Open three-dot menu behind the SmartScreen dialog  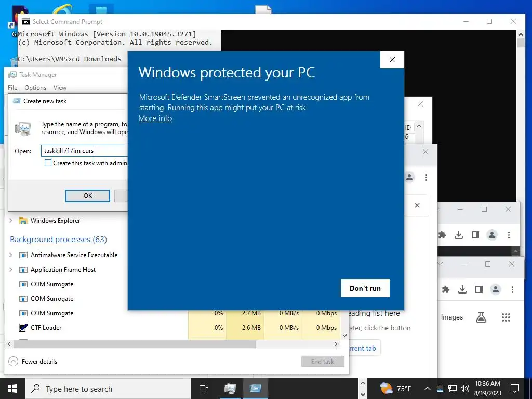point(426,177)
